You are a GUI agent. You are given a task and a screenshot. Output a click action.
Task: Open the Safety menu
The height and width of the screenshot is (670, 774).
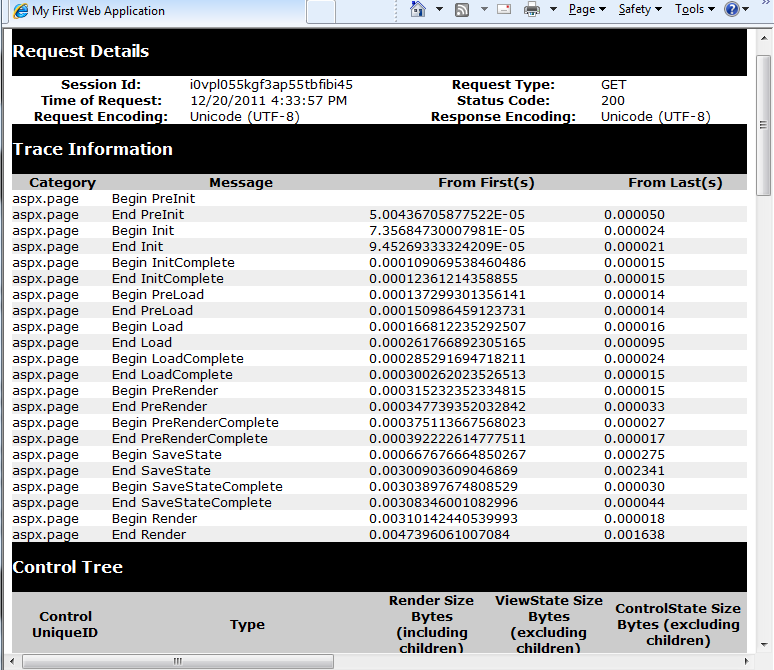[x=640, y=9]
